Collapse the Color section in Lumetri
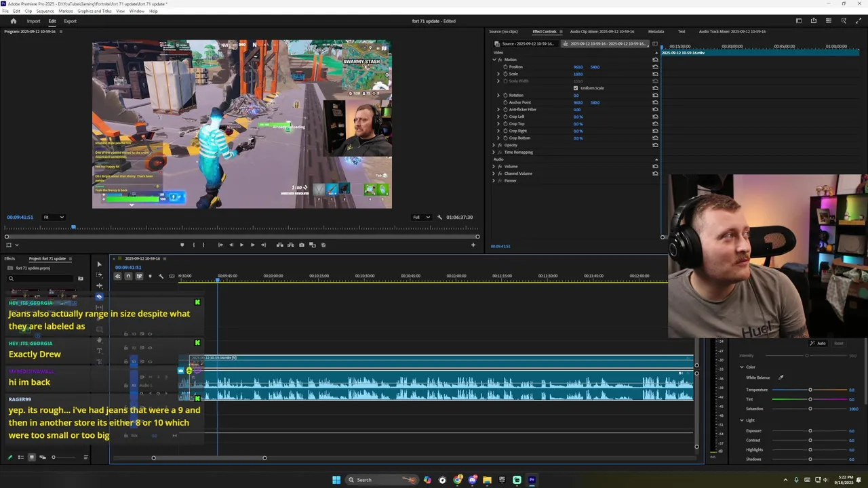 coord(742,367)
